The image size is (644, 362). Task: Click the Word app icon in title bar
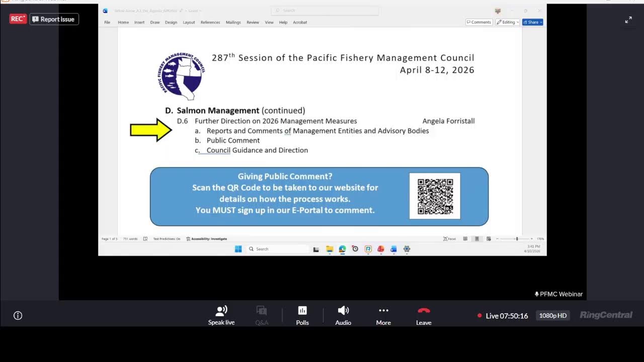coord(105,11)
